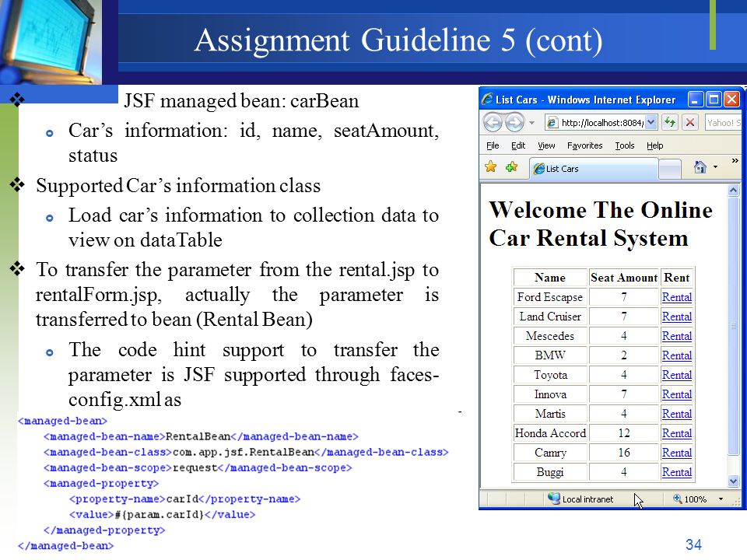This screenshot has width=747, height=560.
Task: Minimize the List Cars window
Action: point(696,100)
